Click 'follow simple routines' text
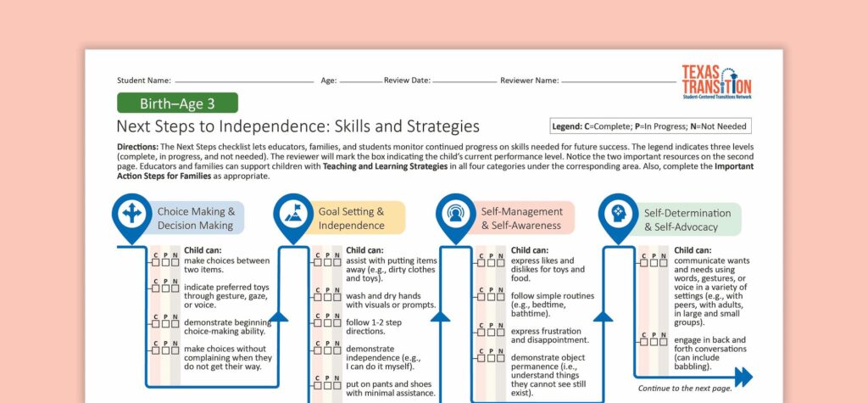 click(553, 305)
